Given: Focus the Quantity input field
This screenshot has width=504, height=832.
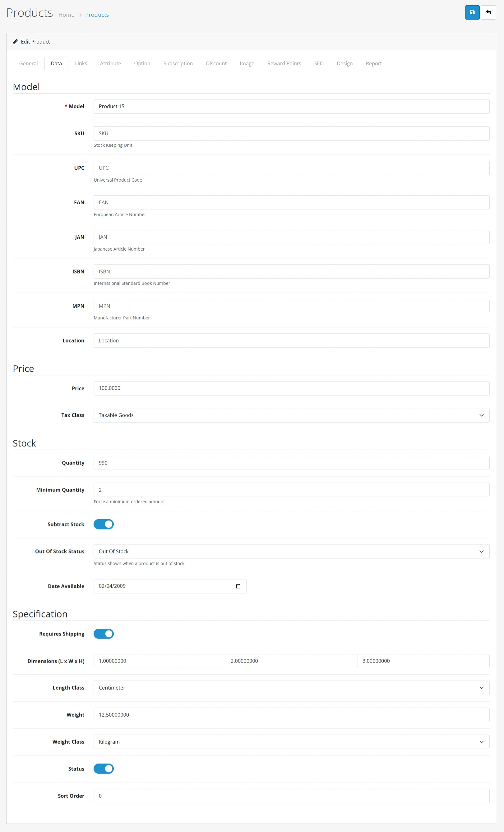Looking at the screenshot, I should 291,463.
